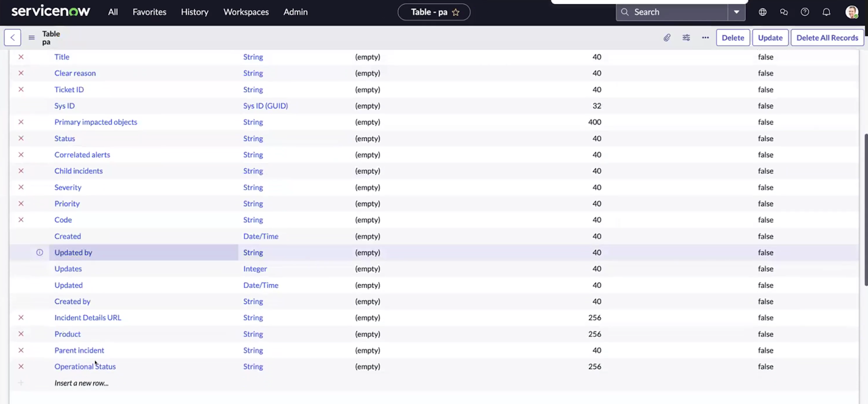Open the Correlated alerts column link

(82, 155)
